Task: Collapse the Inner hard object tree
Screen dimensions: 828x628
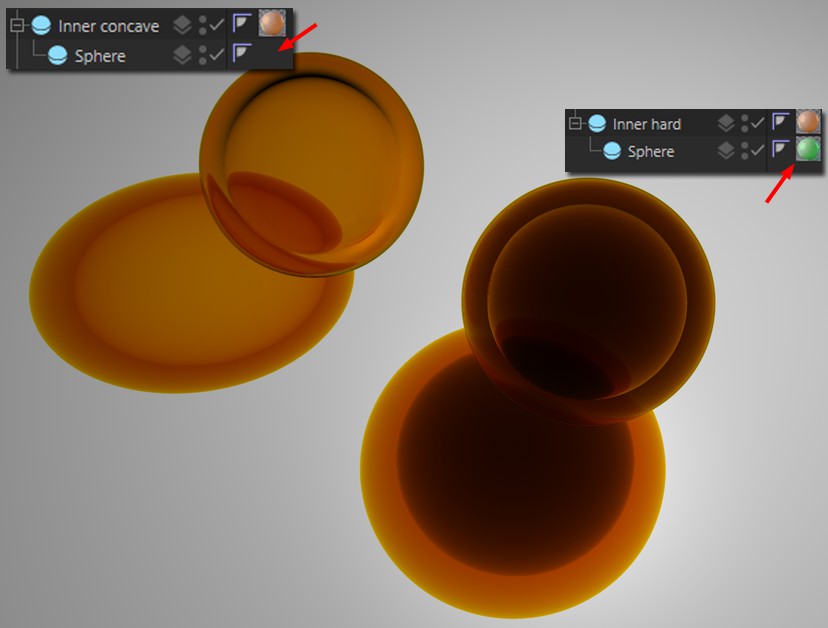Action: (574, 124)
